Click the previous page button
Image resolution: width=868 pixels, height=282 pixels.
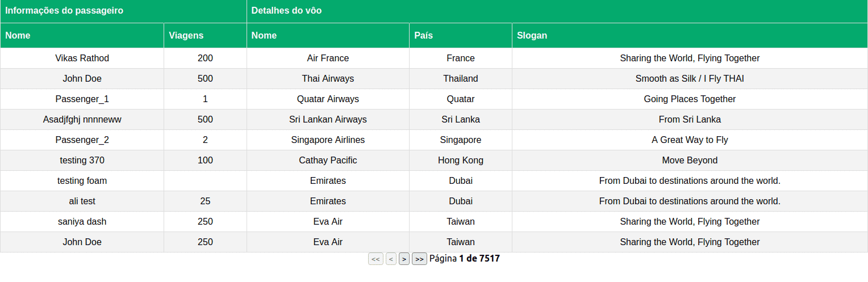pos(391,259)
